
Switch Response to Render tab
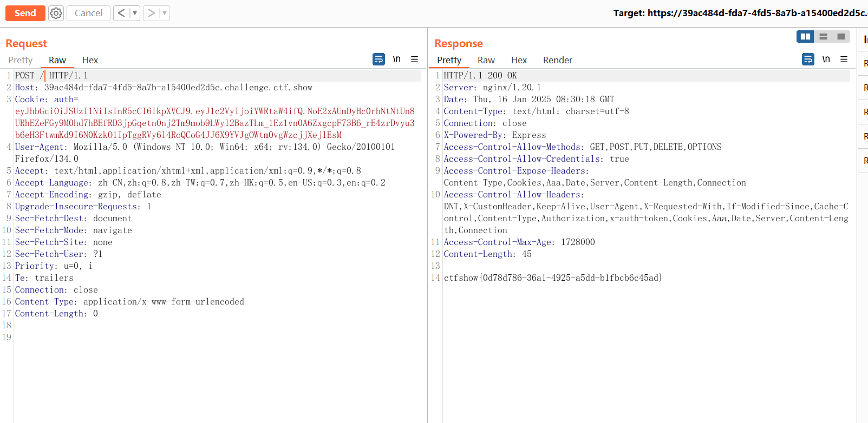click(x=558, y=60)
